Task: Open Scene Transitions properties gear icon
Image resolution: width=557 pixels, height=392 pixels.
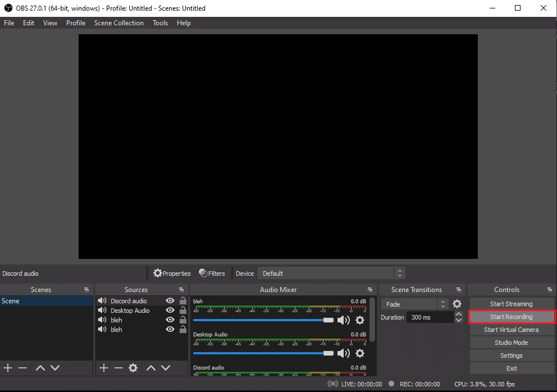Action: 457,304
